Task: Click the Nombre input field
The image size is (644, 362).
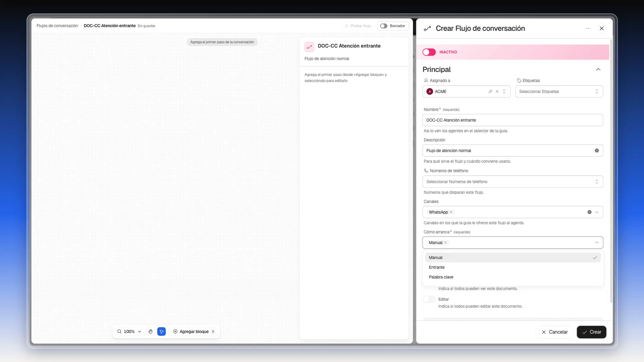Action: point(513,120)
